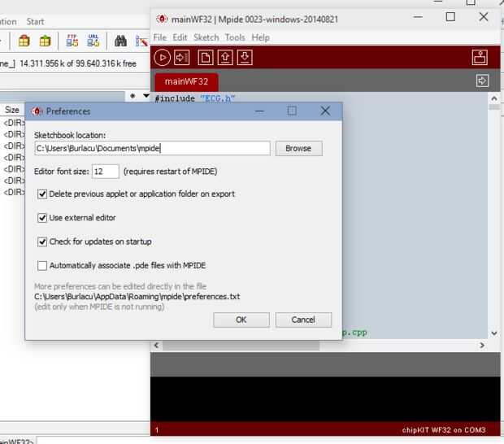504x444 pixels.
Task: Click the Open sketch up-arrow icon
Action: point(225,58)
